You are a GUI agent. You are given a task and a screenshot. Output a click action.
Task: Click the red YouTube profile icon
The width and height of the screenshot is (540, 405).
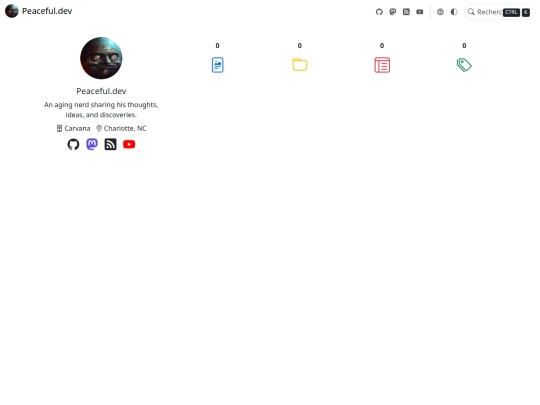click(129, 144)
